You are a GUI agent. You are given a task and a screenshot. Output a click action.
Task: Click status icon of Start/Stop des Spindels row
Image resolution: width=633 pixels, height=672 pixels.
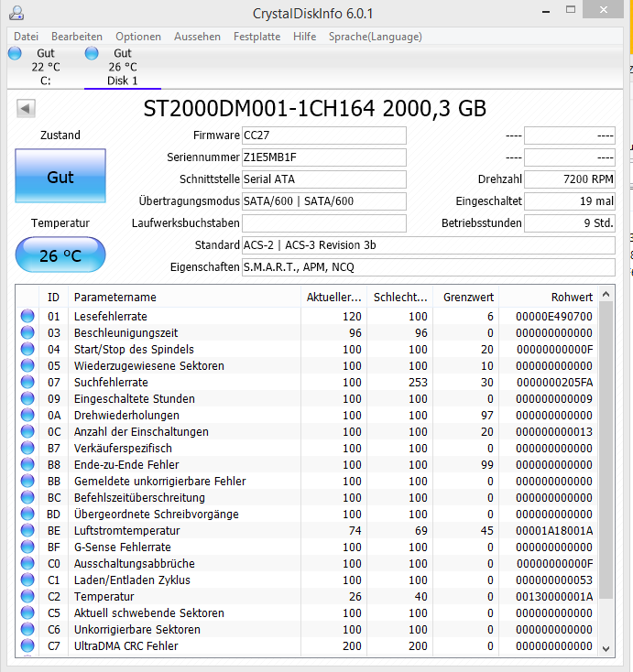pos(27,350)
